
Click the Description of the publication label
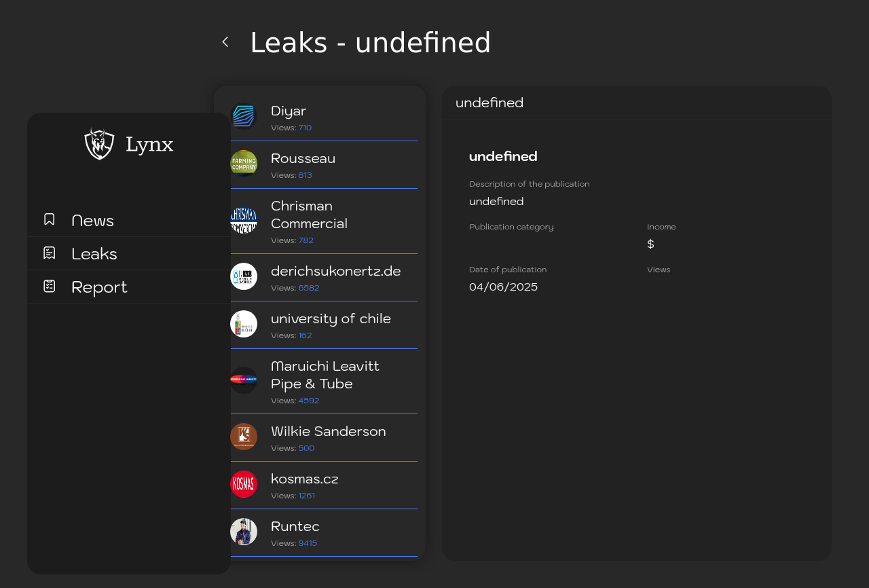point(530,184)
